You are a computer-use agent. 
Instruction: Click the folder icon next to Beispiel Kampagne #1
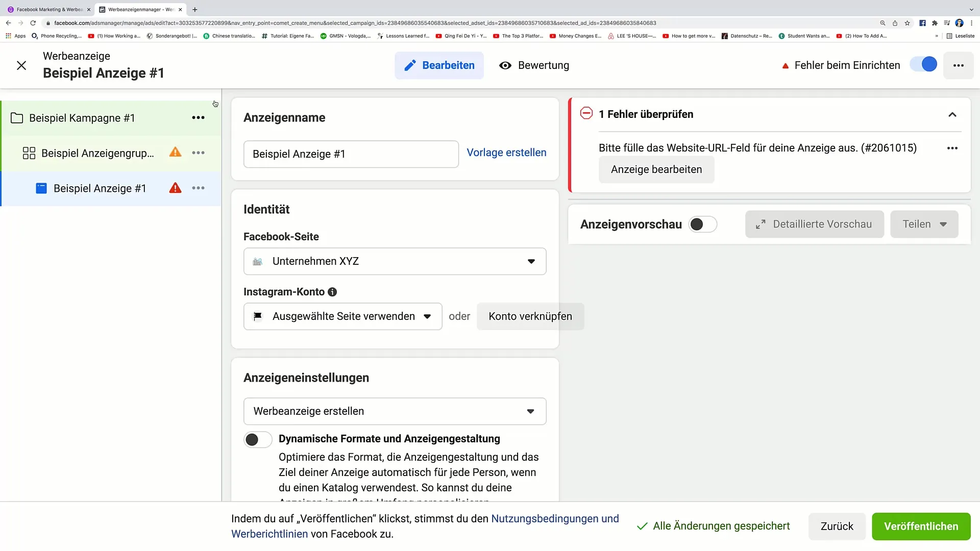(x=17, y=118)
